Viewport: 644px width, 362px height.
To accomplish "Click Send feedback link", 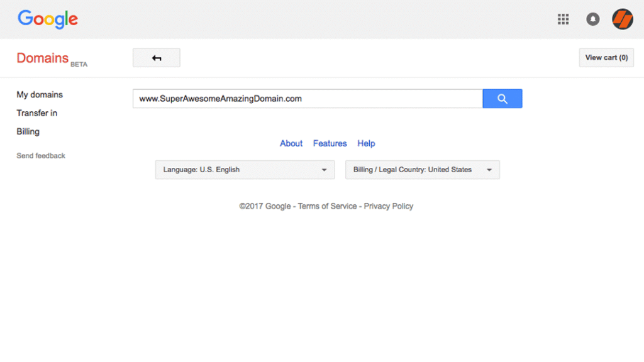I will (41, 156).
